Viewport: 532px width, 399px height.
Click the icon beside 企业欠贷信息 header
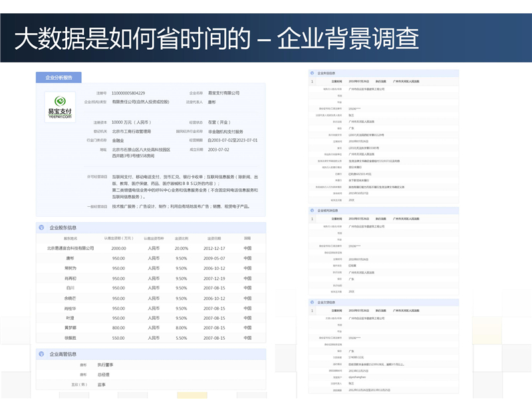click(x=313, y=303)
